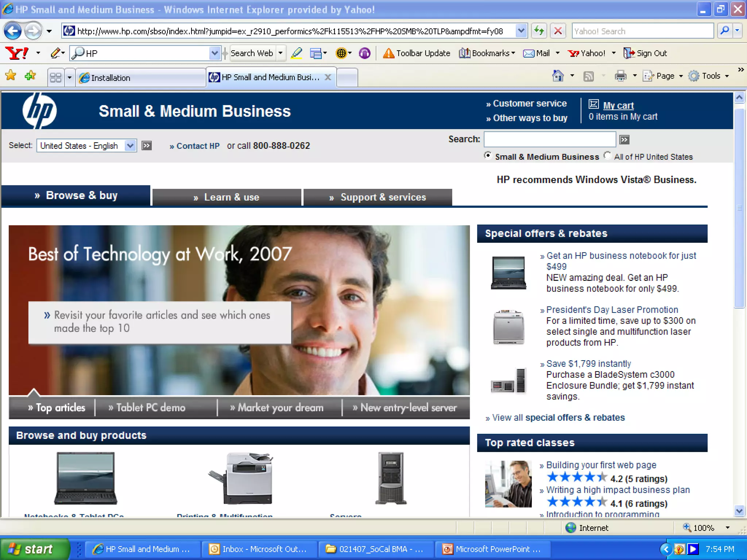Open the Home page icon
Image resolution: width=747 pixels, height=560 pixels.
pyautogui.click(x=558, y=76)
